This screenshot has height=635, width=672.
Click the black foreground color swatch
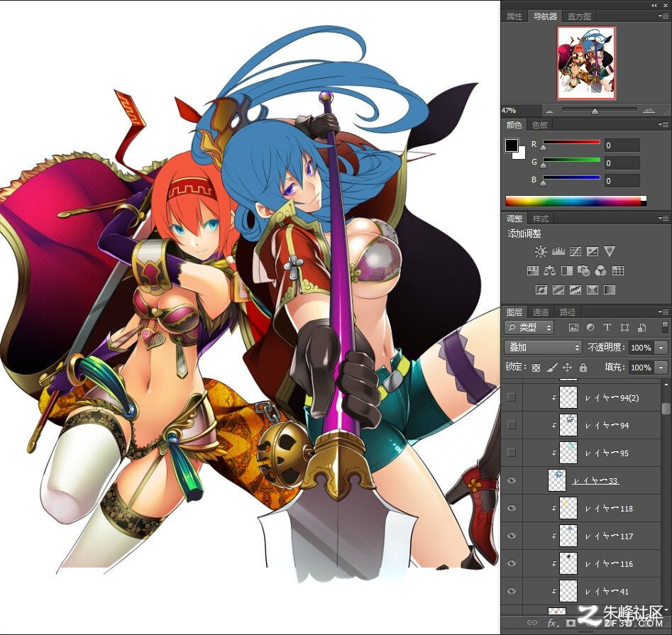click(x=512, y=145)
